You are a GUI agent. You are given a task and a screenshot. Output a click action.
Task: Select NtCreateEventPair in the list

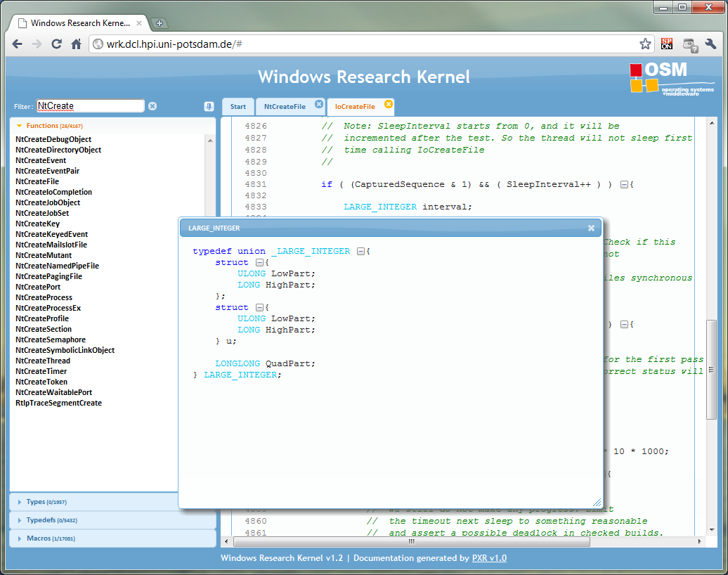(x=47, y=171)
